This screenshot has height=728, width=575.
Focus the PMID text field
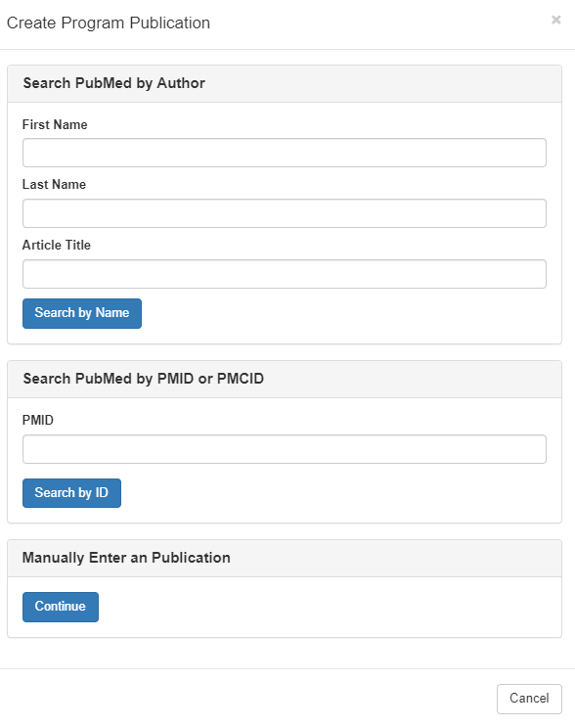284,449
